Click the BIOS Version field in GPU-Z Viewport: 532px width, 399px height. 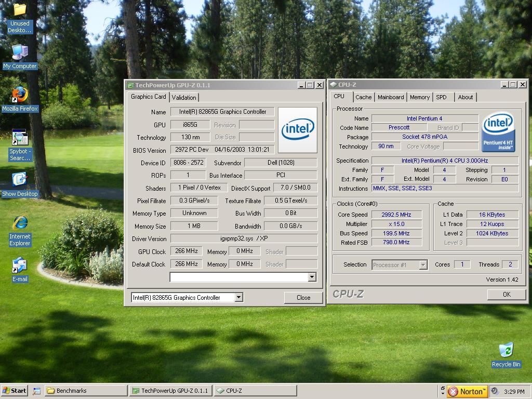click(x=222, y=150)
